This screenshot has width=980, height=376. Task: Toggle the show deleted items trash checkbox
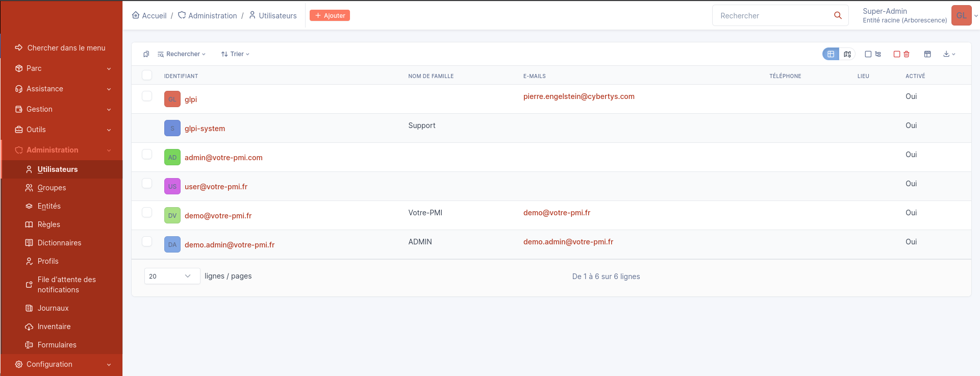tap(901, 54)
